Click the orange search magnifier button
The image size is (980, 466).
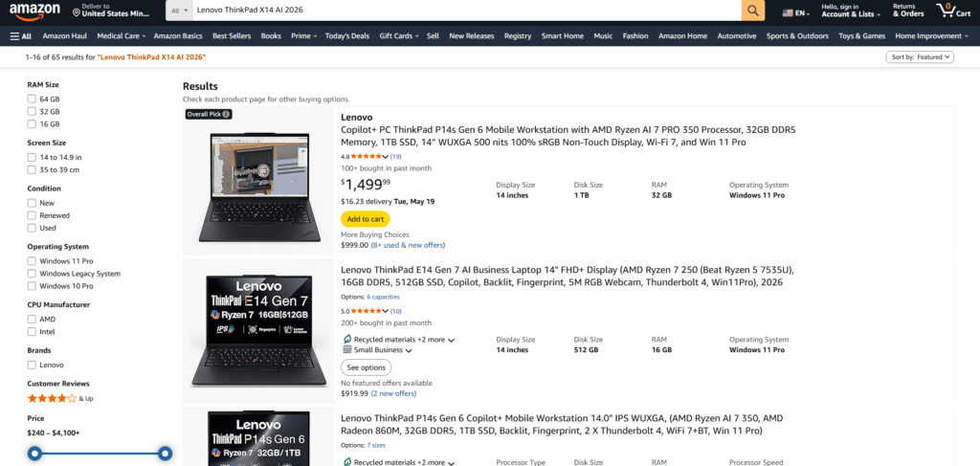(752, 11)
